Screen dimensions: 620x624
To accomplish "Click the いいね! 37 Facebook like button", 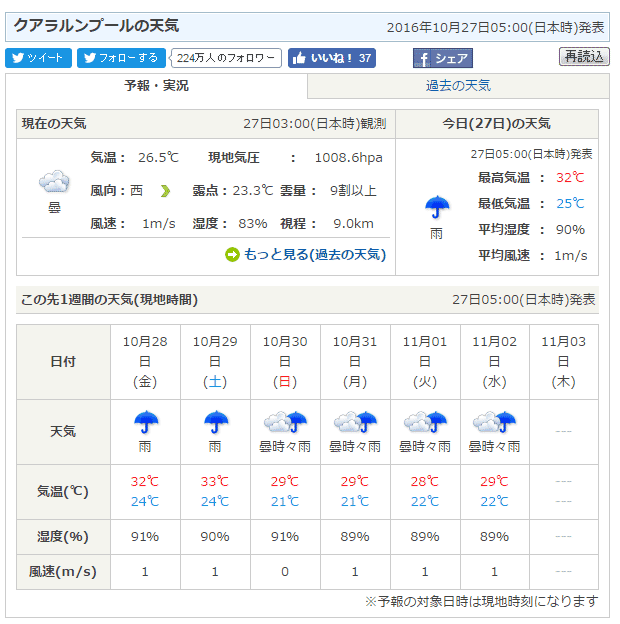I will [331, 58].
